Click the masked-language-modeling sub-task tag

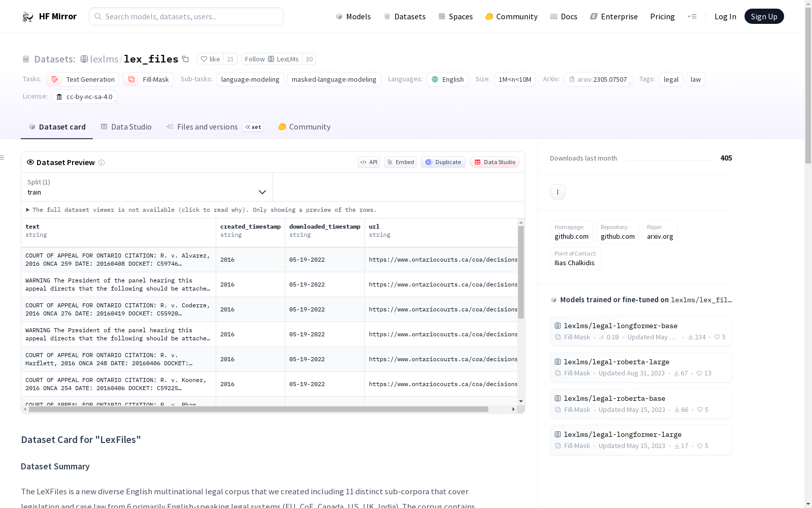click(x=334, y=79)
